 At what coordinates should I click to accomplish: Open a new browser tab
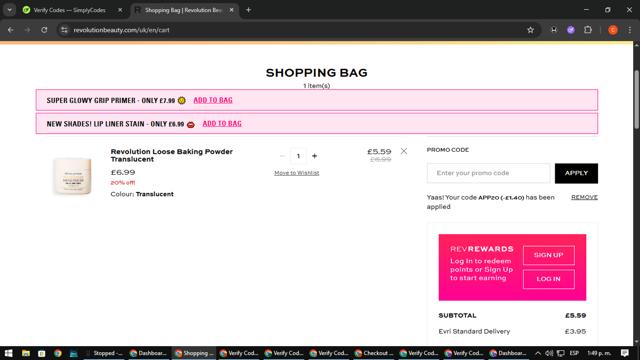(248, 10)
